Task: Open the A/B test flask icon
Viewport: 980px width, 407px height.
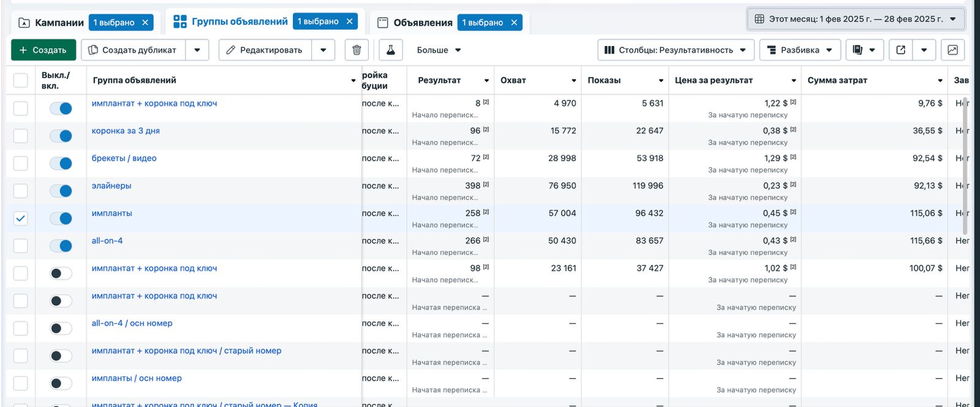Action: (x=390, y=50)
